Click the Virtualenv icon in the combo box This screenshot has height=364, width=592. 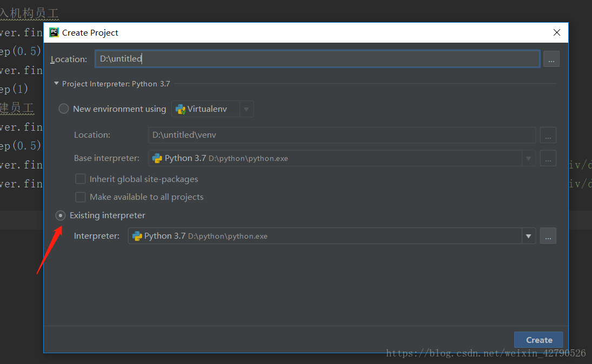click(x=180, y=109)
